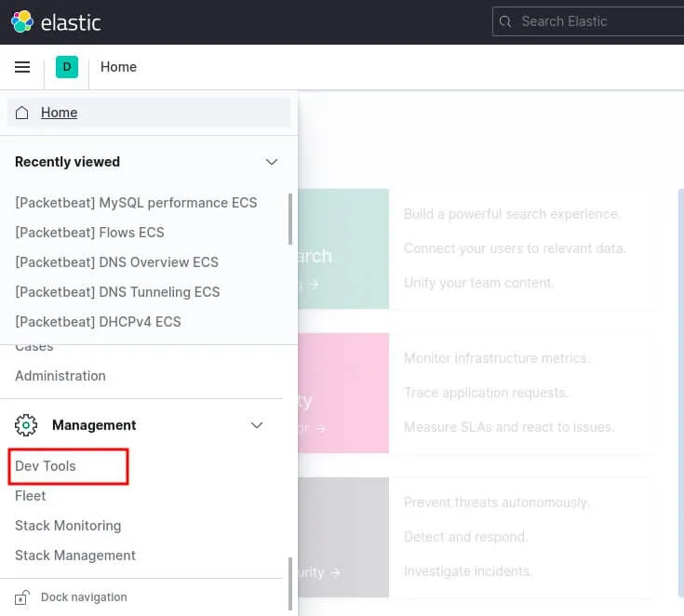The image size is (684, 616).
Task: Click the Management section heading text
Action: (x=94, y=425)
